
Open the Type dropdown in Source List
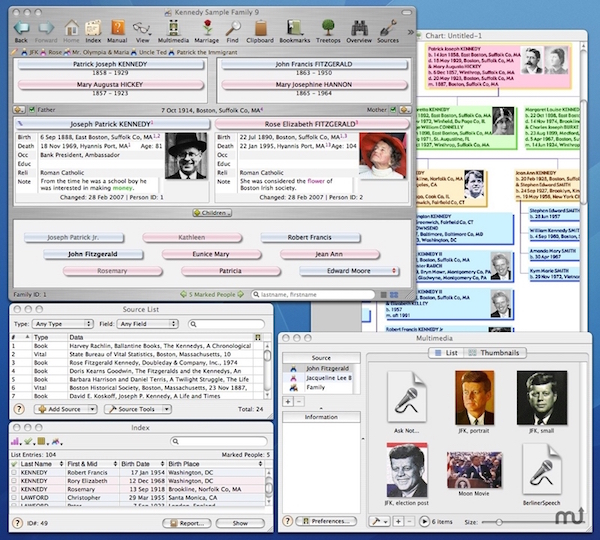pos(61,323)
